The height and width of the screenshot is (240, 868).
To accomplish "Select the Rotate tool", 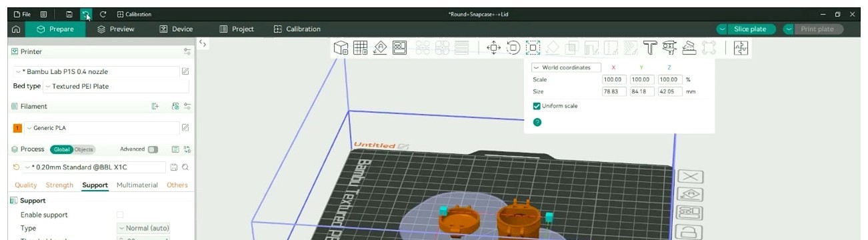I will click(x=513, y=47).
